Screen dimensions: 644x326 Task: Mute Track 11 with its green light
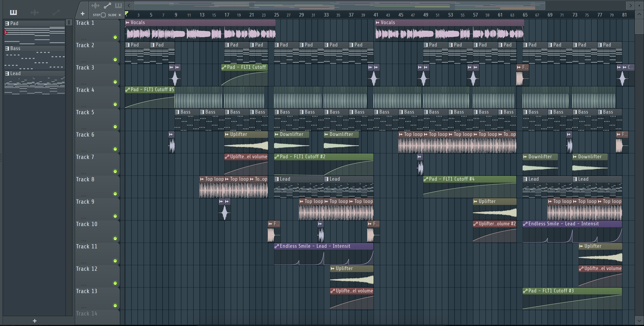pyautogui.click(x=115, y=261)
